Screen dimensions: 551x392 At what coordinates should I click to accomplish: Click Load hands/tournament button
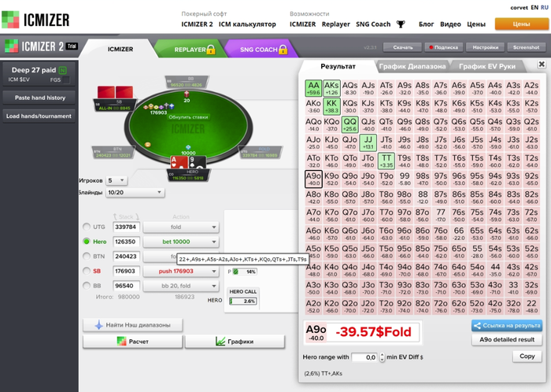click(39, 116)
